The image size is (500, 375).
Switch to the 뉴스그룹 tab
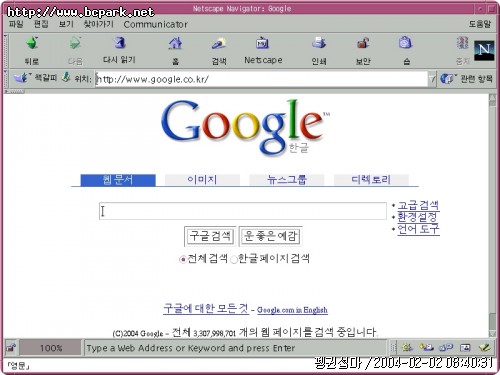pos(287,180)
